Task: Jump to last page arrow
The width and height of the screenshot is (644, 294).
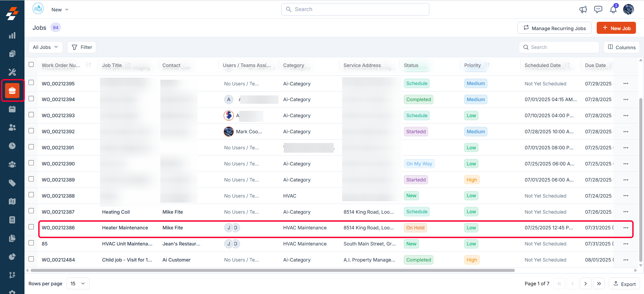Action: (599, 284)
